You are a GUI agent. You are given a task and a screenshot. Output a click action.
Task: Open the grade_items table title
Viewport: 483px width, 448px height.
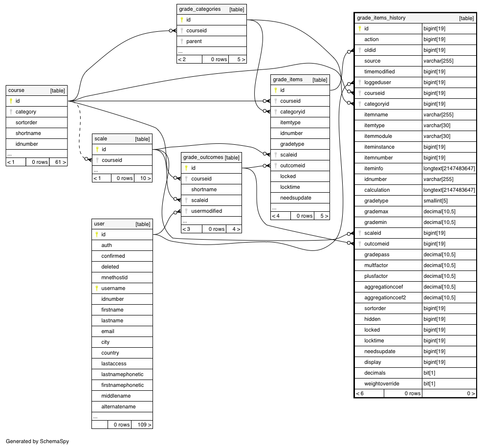288,80
